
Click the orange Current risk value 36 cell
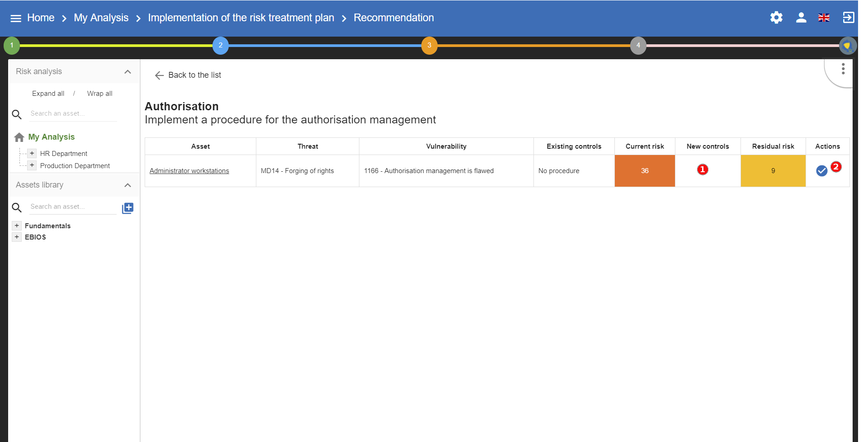click(x=645, y=171)
